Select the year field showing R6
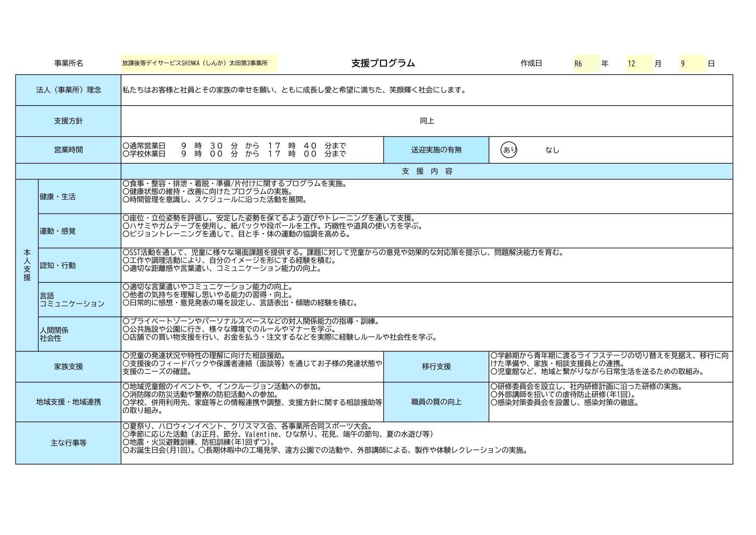The height and width of the screenshot is (535, 756). tap(586, 64)
